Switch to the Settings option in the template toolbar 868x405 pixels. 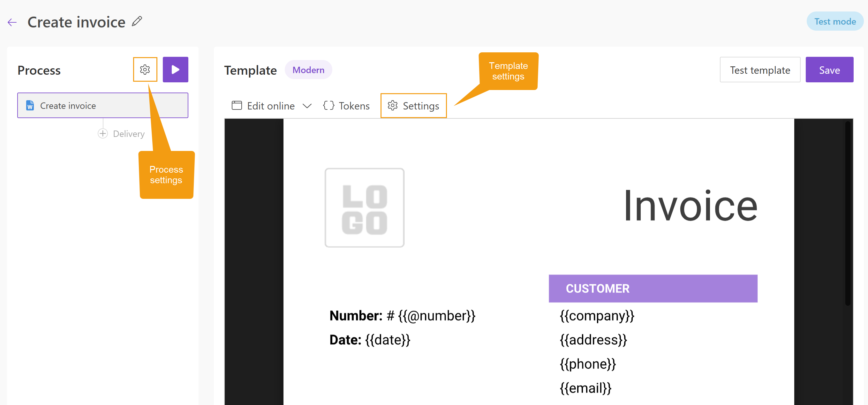point(421,105)
